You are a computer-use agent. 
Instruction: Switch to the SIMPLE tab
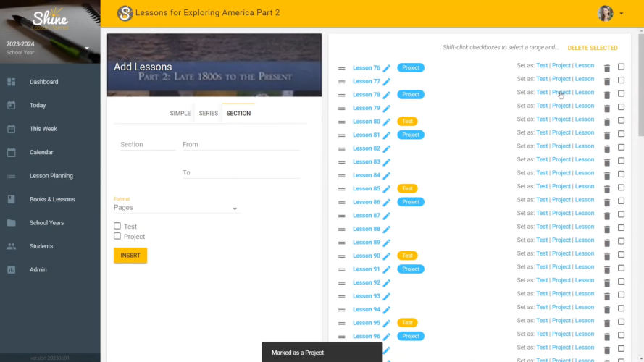(x=180, y=114)
